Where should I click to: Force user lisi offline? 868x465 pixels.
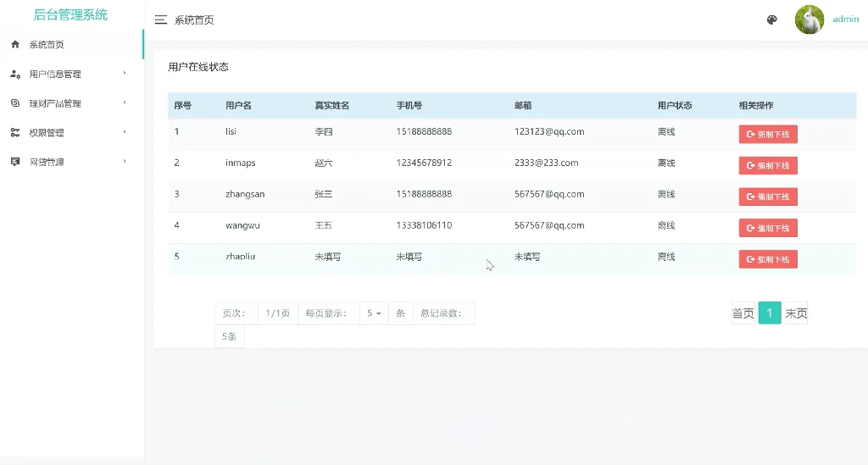coord(768,135)
